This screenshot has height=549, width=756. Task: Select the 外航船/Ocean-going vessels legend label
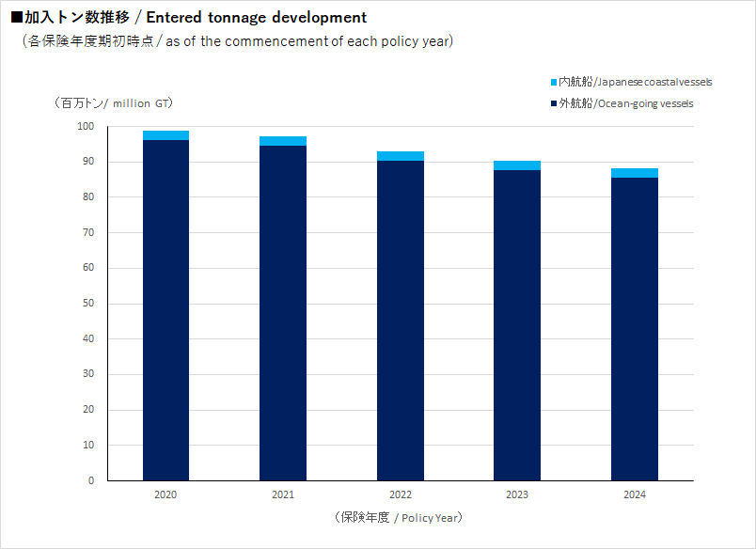tap(626, 103)
